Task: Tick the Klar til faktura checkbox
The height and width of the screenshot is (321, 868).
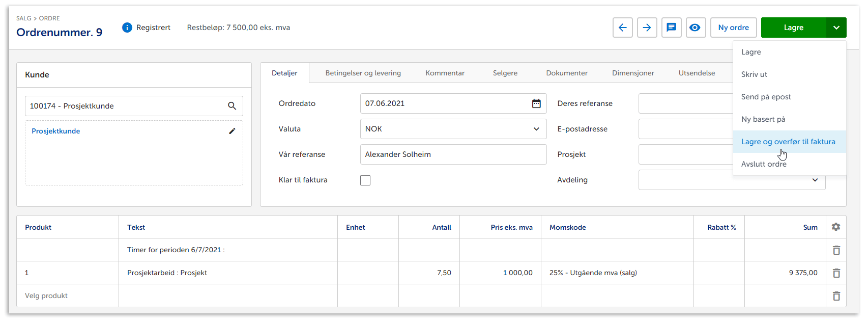Action: [365, 180]
